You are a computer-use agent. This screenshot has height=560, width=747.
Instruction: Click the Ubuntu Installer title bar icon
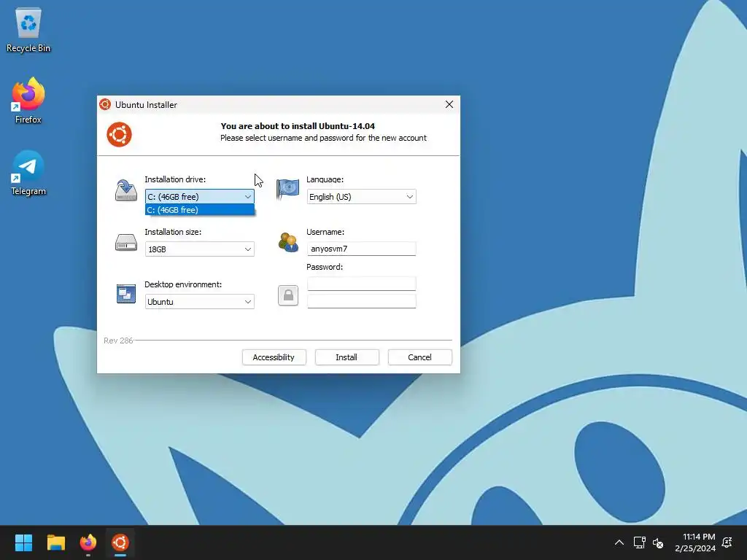click(x=105, y=104)
